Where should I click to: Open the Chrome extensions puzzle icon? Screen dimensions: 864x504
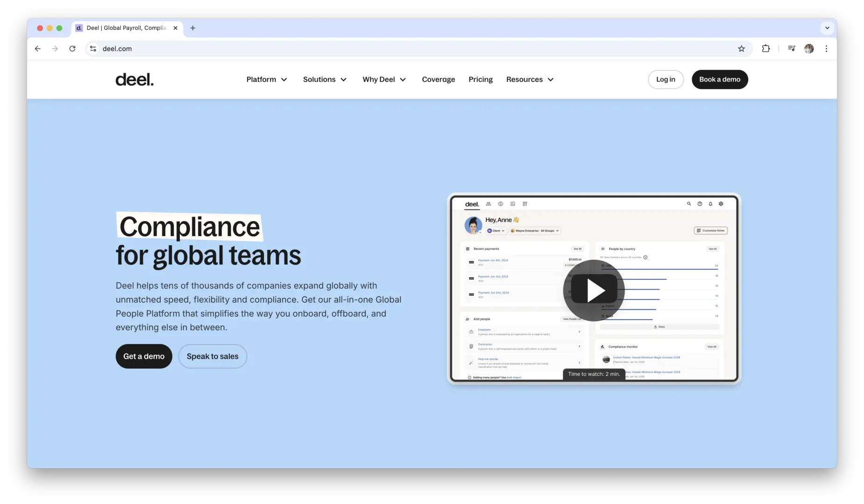click(x=766, y=49)
